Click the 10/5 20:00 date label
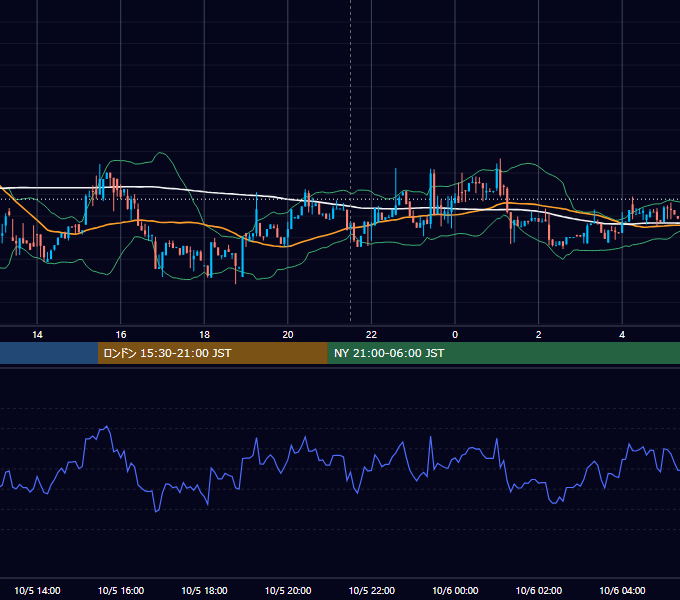The height and width of the screenshot is (600, 680). coord(288,590)
